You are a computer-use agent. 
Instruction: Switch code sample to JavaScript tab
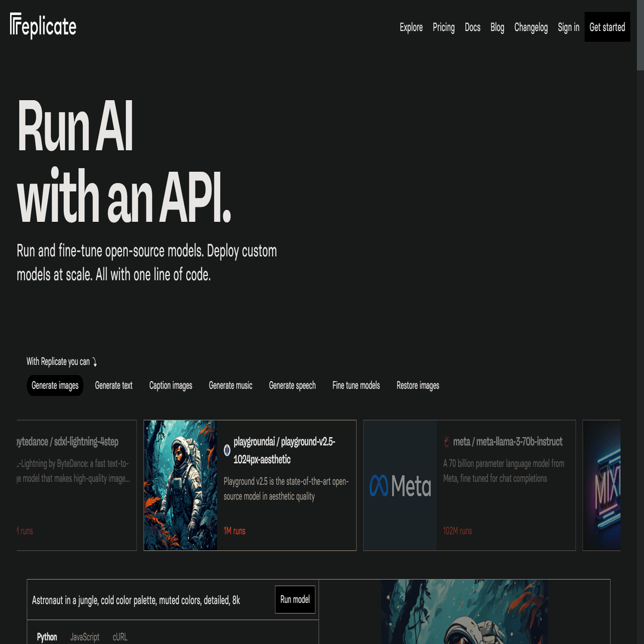(x=85, y=637)
